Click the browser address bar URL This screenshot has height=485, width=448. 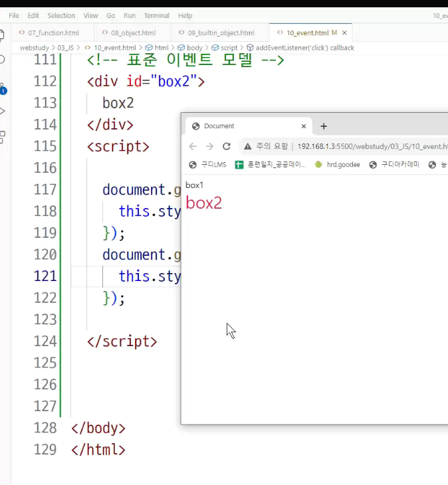pos(372,146)
